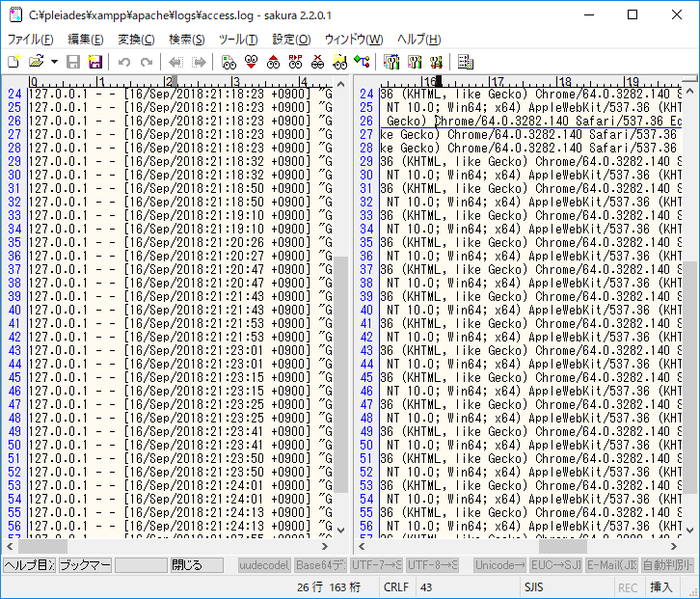Open Grep search folder icon
700x599 pixels.
[339, 62]
